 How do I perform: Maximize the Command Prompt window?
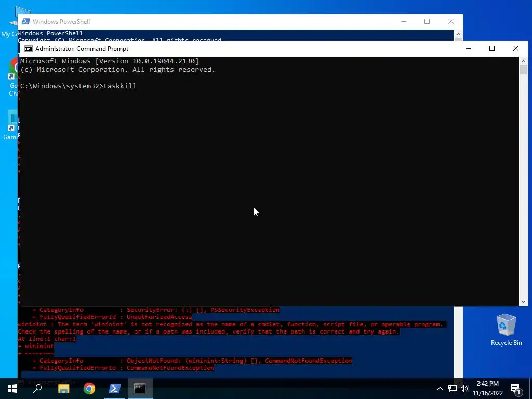tap(492, 48)
